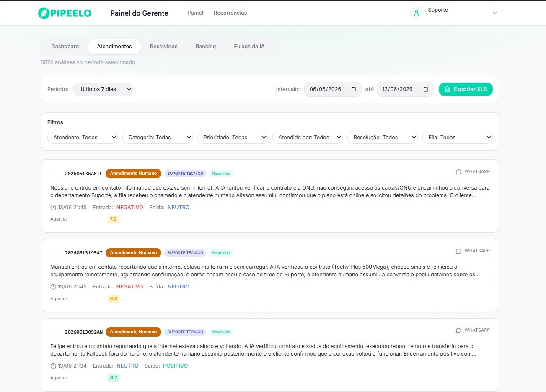Image resolution: width=546 pixels, height=392 pixels.
Task: Click SUPORTE TECNICO tag on ticket 20260613092AN
Action: [x=185, y=332]
